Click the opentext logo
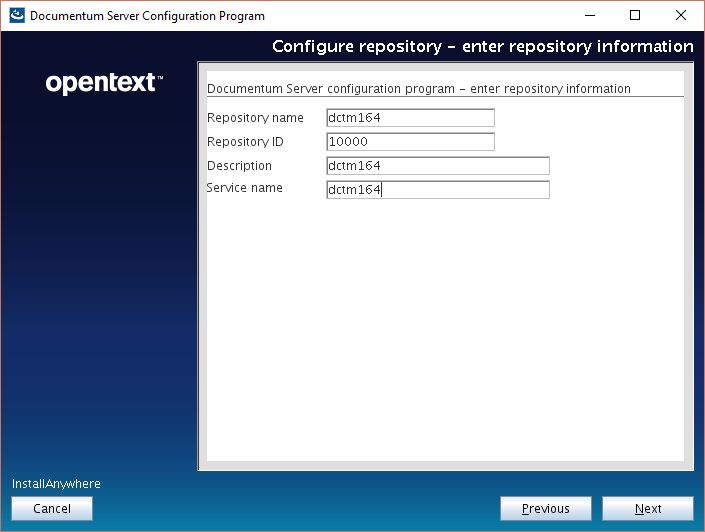The height and width of the screenshot is (532, 705). click(x=104, y=83)
